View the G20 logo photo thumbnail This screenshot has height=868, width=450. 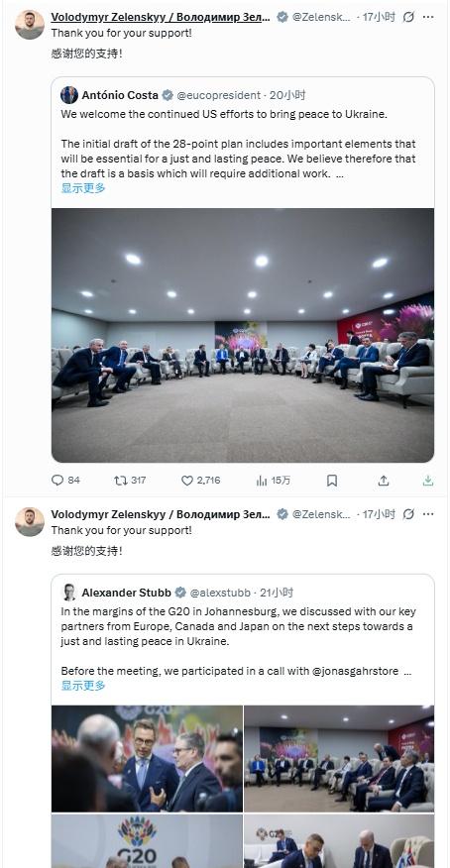(147, 841)
